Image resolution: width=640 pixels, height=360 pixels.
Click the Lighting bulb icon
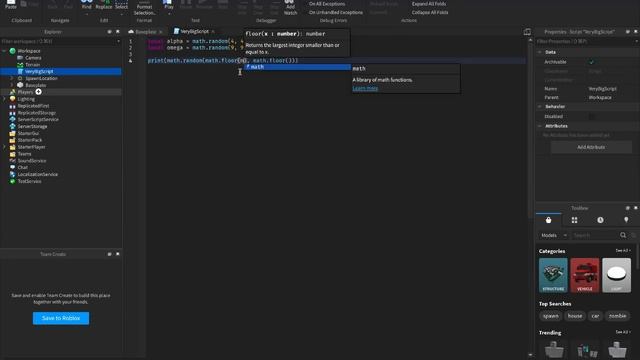tap(13, 99)
